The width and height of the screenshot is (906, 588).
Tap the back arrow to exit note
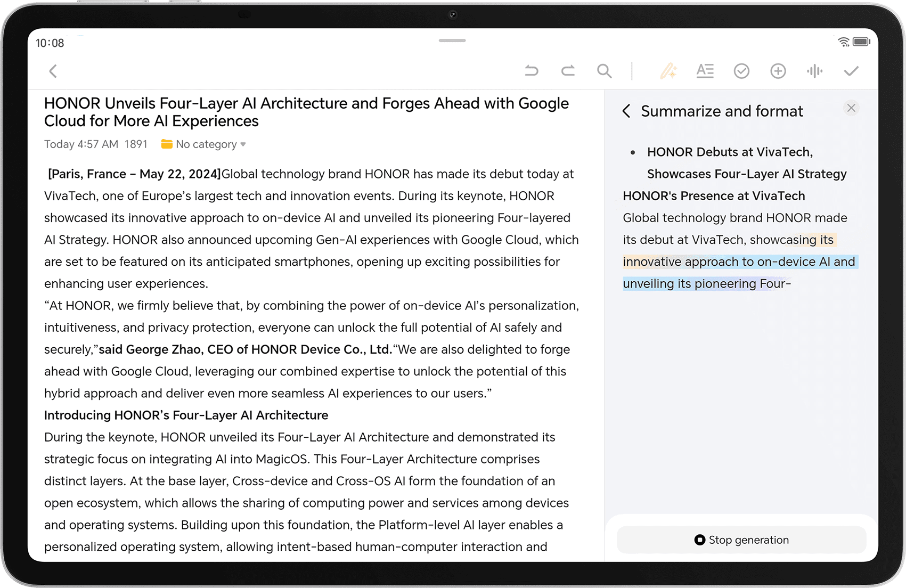(53, 71)
